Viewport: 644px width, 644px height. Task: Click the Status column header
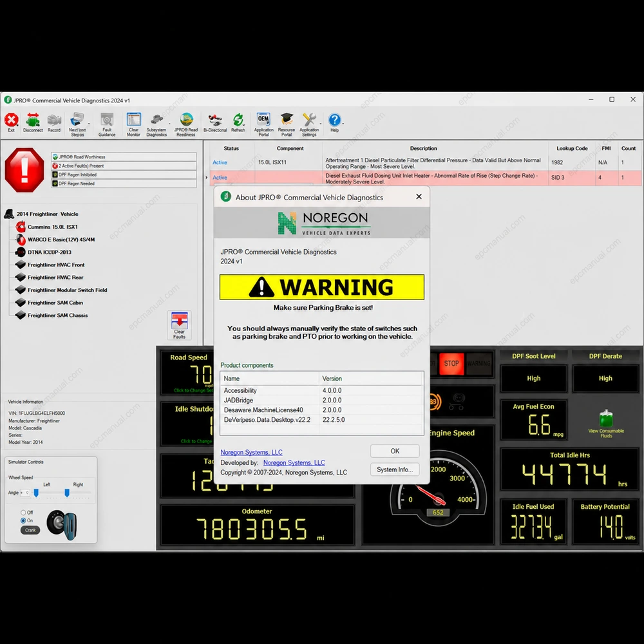coord(231,148)
